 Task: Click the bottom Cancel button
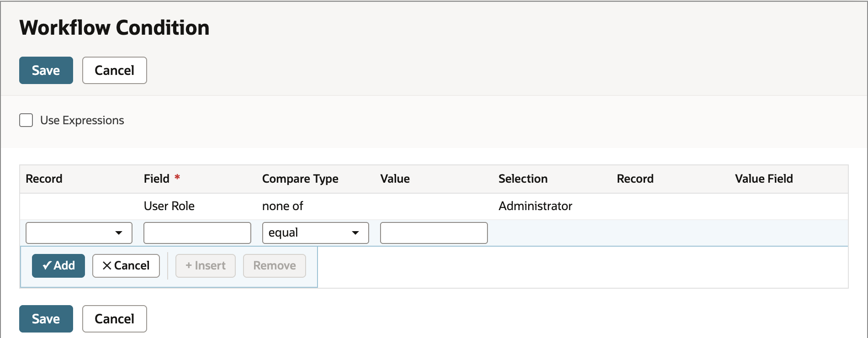(x=115, y=319)
